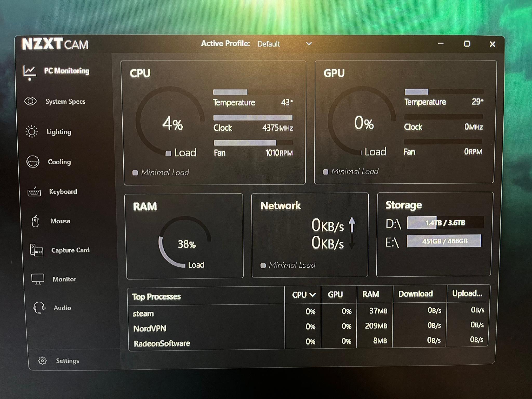Click Minimal Load status in Network card

288,265
